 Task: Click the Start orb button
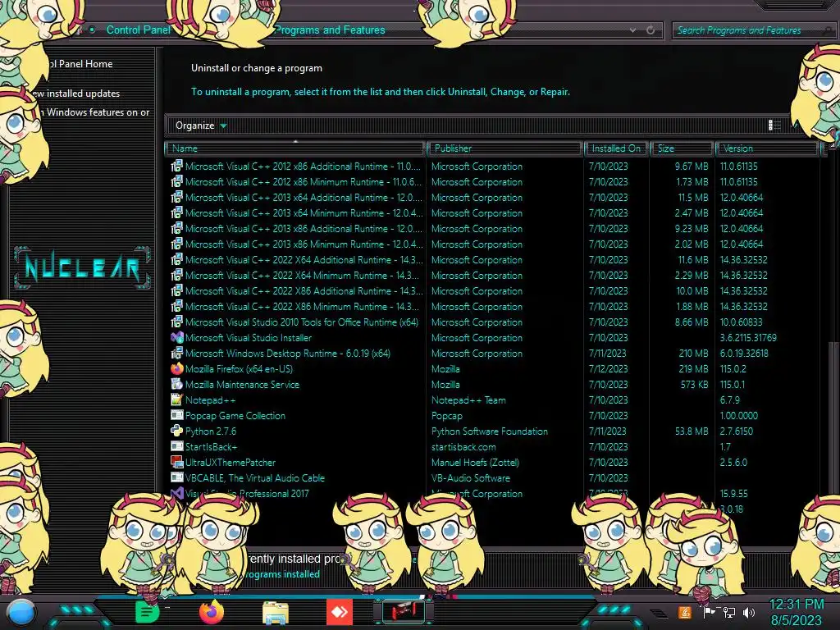click(x=21, y=614)
